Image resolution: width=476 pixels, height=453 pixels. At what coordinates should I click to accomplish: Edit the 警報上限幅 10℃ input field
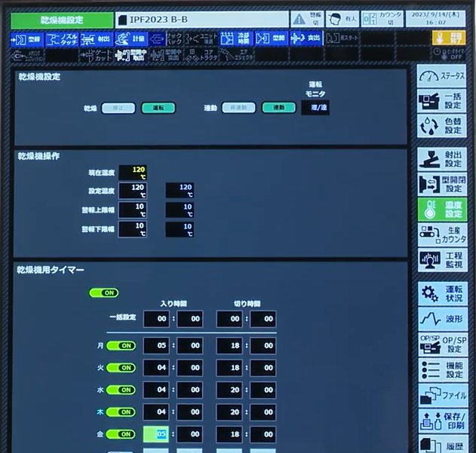(x=133, y=210)
